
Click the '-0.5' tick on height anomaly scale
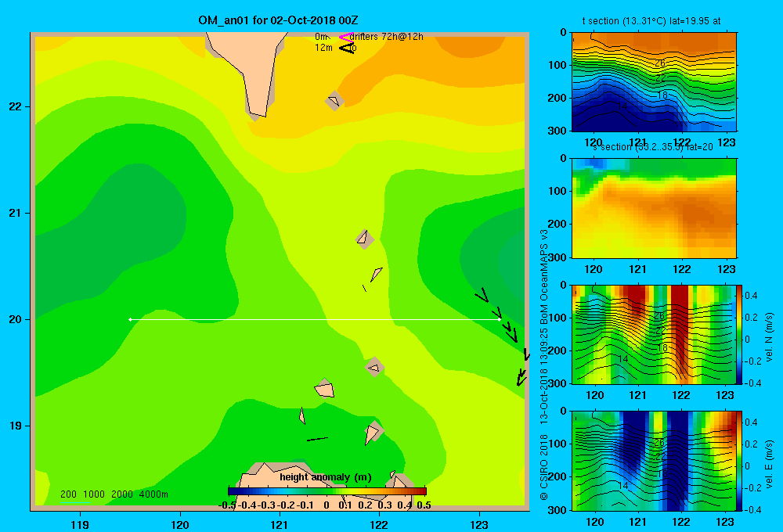tap(227, 505)
